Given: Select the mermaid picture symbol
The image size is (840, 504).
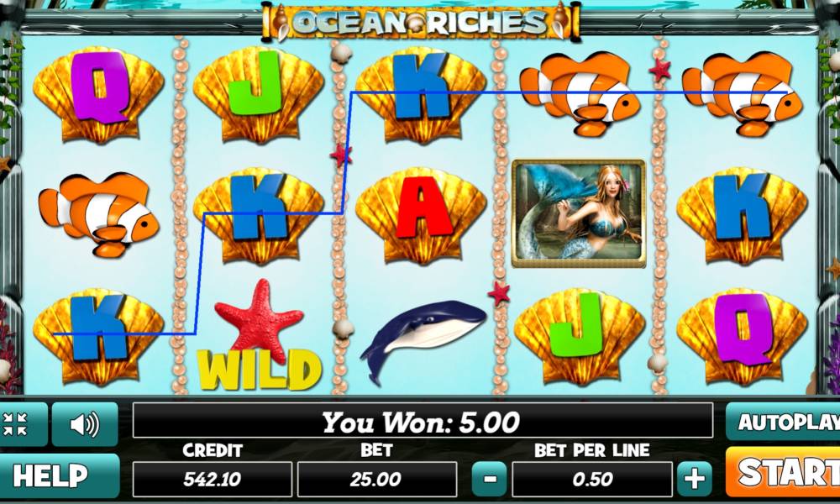Looking at the screenshot, I should pyautogui.click(x=579, y=213).
